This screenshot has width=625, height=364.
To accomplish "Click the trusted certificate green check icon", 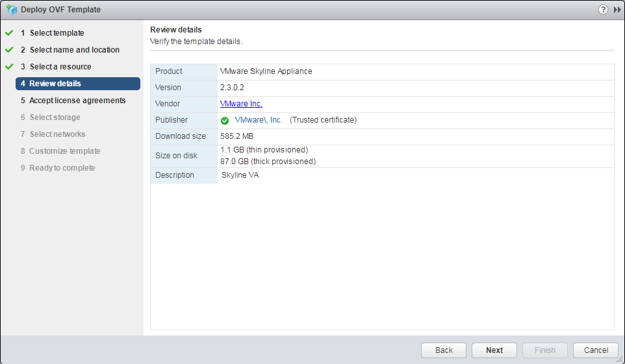I will click(225, 120).
